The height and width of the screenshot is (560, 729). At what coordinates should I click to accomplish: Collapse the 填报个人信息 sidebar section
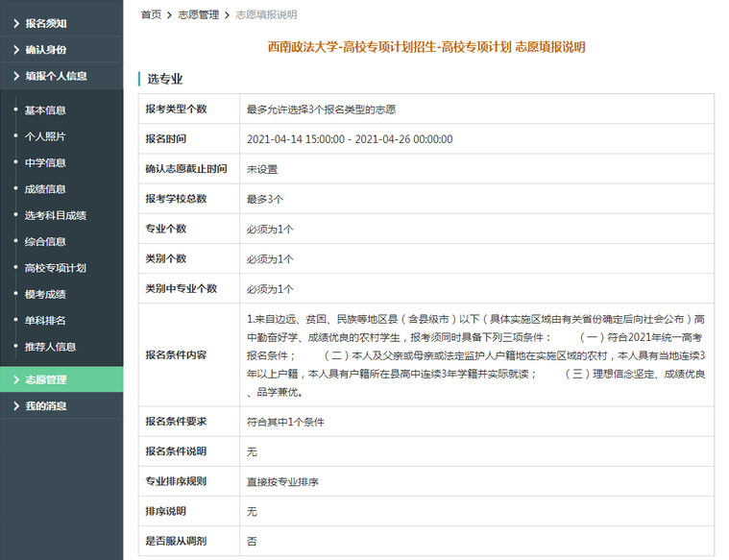point(61,76)
